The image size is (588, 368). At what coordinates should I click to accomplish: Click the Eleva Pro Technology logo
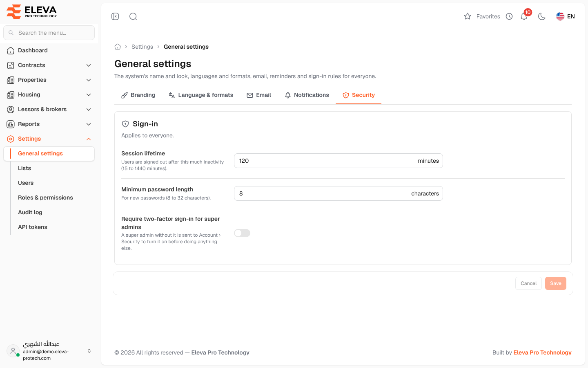[32, 11]
